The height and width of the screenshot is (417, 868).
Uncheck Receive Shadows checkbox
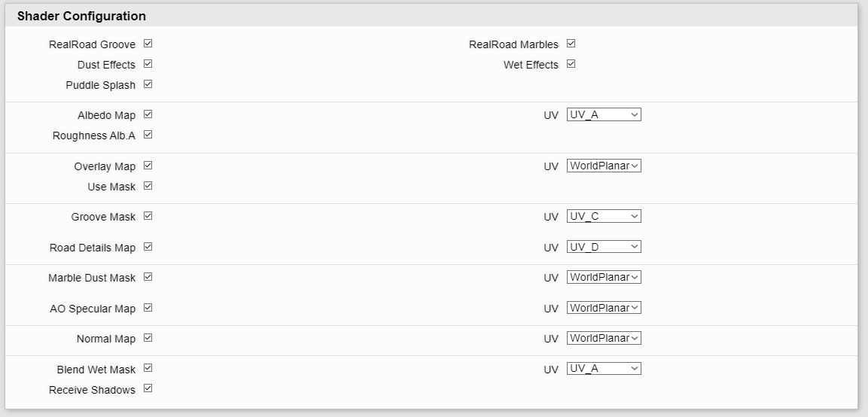[x=148, y=388]
